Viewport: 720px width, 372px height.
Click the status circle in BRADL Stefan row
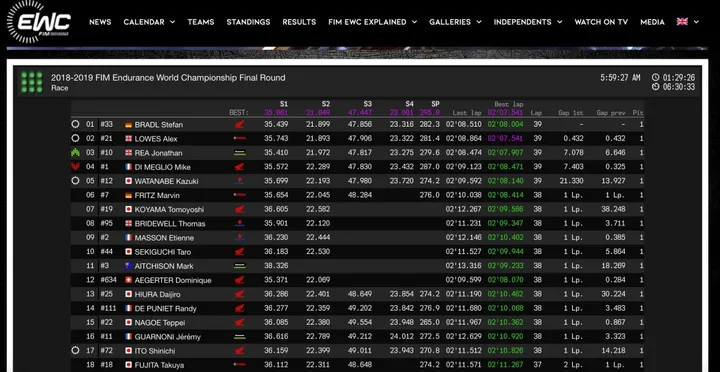pos(75,124)
